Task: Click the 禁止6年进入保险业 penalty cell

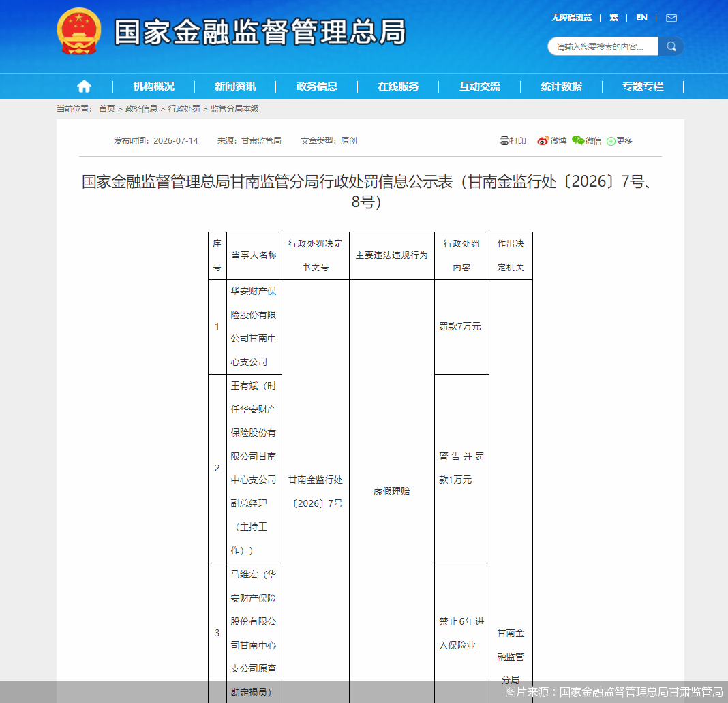Action: [x=461, y=633]
